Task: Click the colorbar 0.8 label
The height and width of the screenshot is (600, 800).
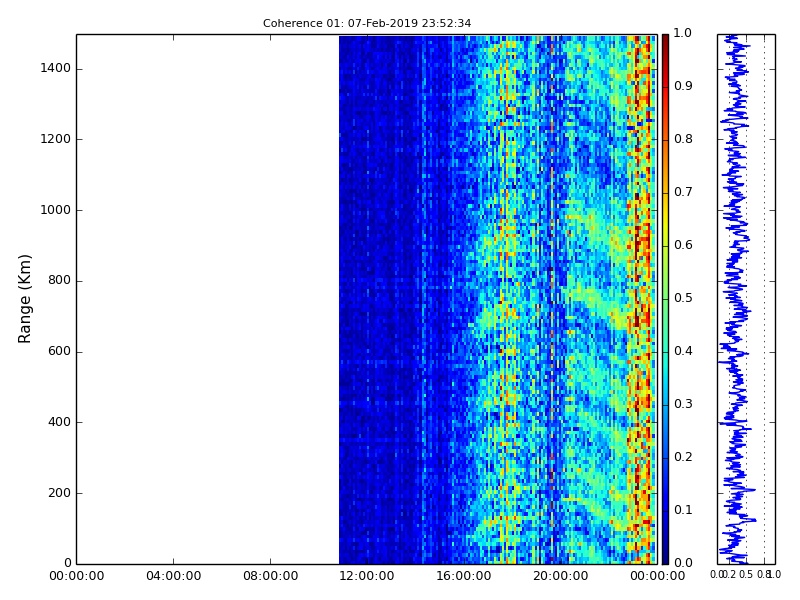Action: click(x=683, y=139)
